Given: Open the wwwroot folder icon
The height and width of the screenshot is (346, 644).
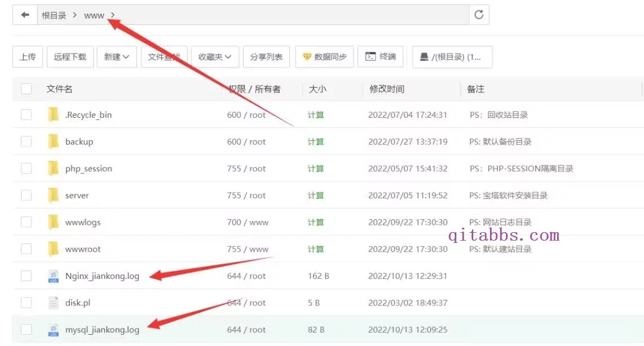Looking at the screenshot, I should click(53, 249).
